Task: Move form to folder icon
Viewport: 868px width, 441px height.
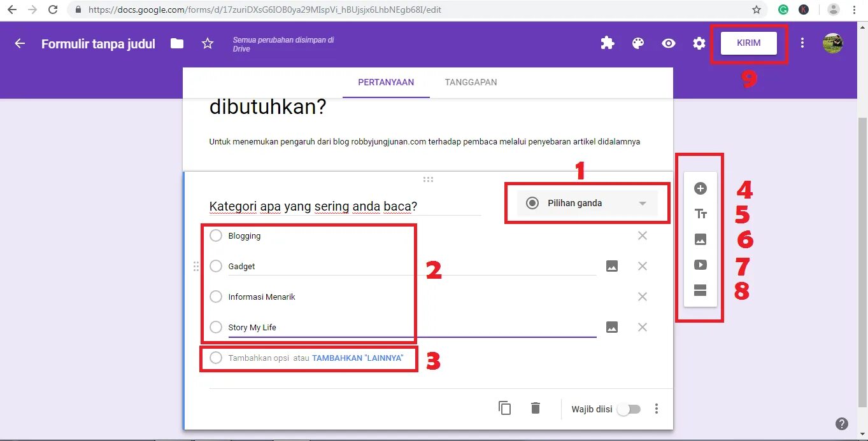Action: pos(177,43)
